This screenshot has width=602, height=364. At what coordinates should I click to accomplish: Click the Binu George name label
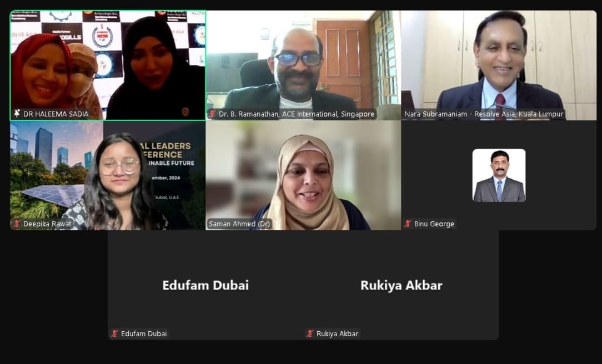tap(434, 224)
